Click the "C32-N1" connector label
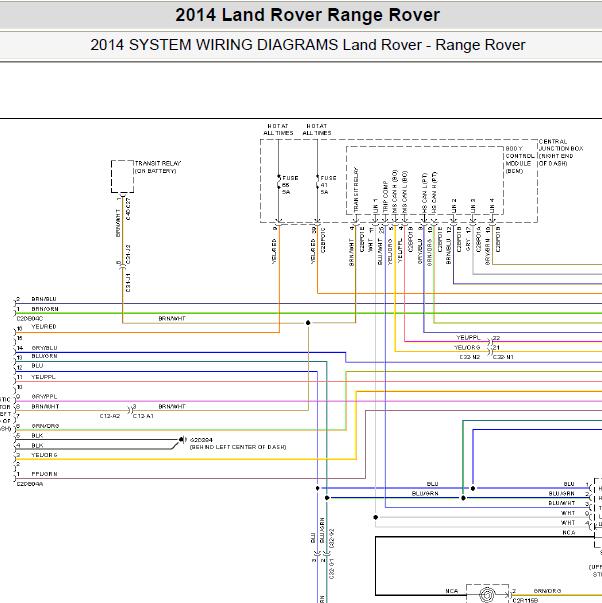 click(503, 357)
